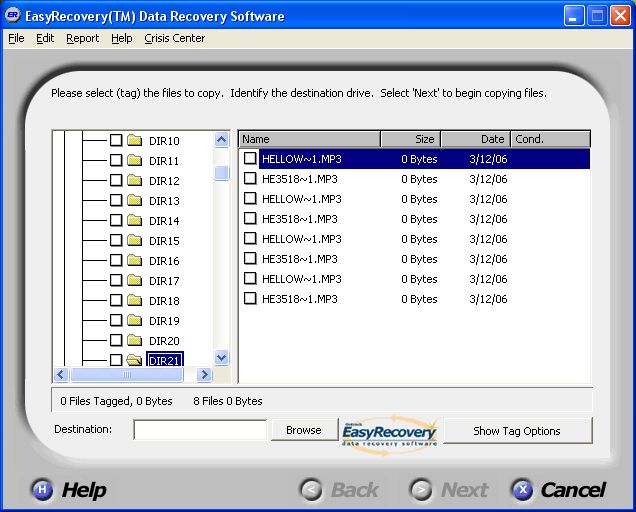The width and height of the screenshot is (636, 512).
Task: Click the horizontal scrollbar thumb in tree
Action: pos(127,374)
